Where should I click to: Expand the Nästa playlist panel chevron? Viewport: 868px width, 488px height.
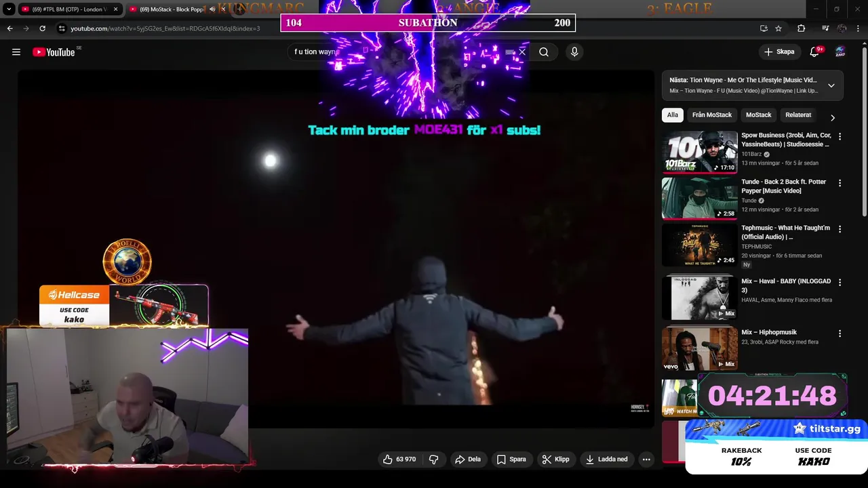831,85
